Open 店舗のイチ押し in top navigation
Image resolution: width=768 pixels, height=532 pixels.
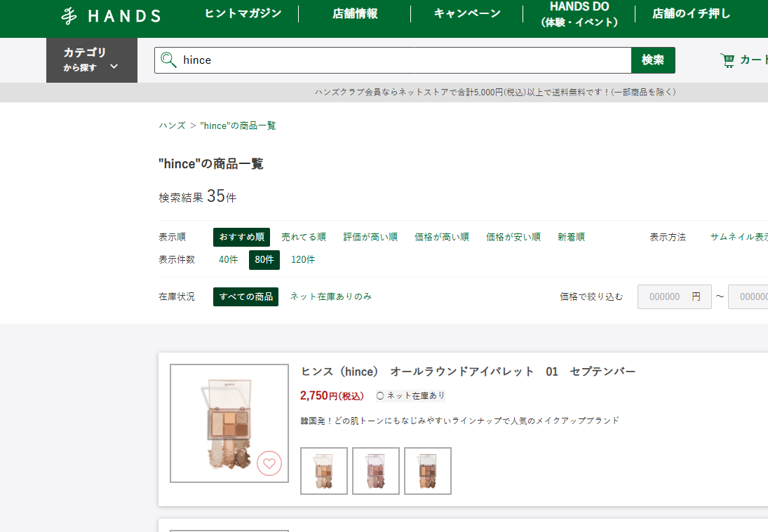(691, 14)
